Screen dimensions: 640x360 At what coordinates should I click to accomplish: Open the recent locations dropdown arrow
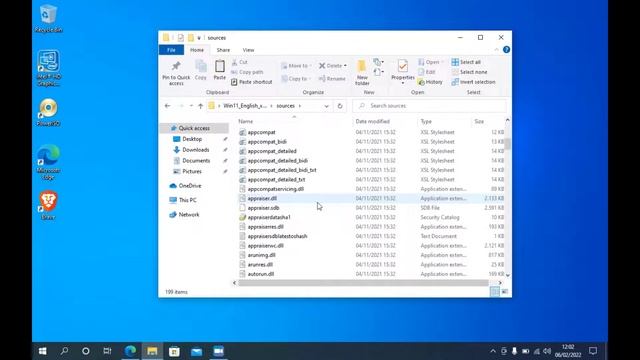tap(191, 106)
